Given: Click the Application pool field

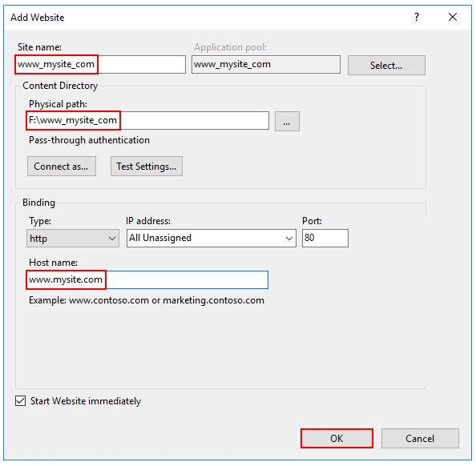Looking at the screenshot, I should 266,64.
